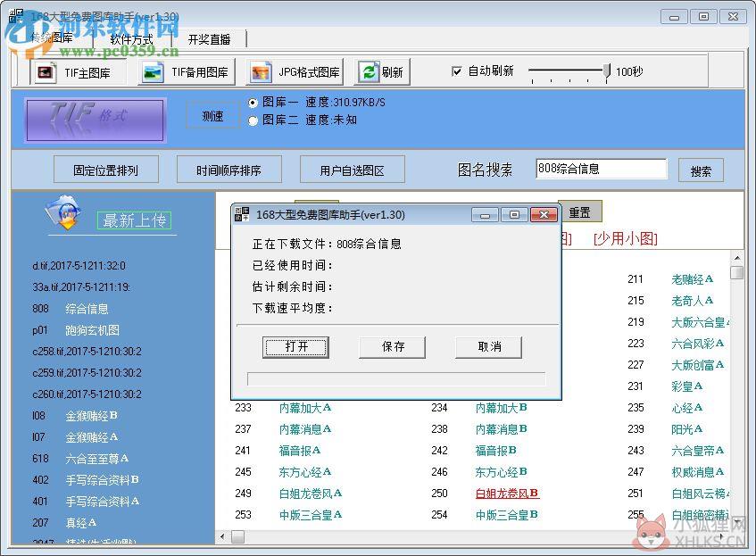756x556 pixels.
Task: Open 内幕加大B link
Action: pos(501,408)
